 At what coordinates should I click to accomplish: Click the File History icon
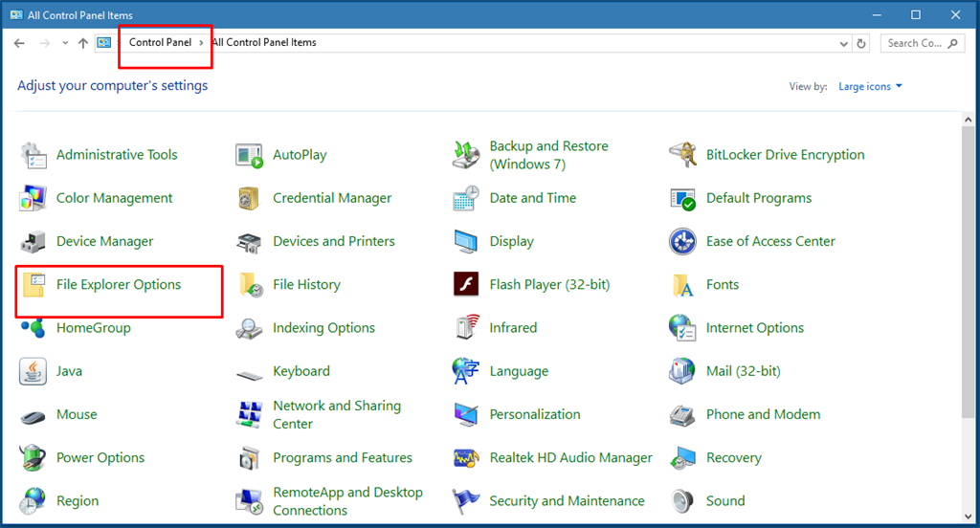[251, 285]
